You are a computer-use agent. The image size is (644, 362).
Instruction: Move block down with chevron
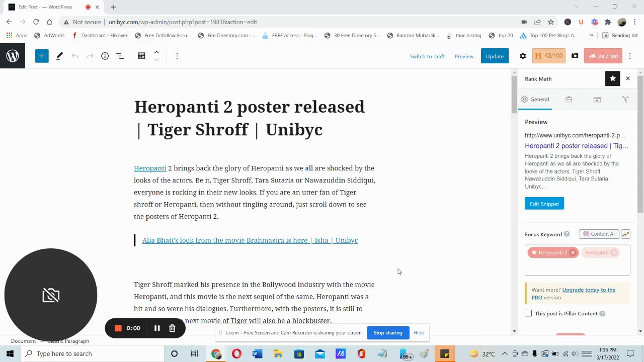pos(156,60)
